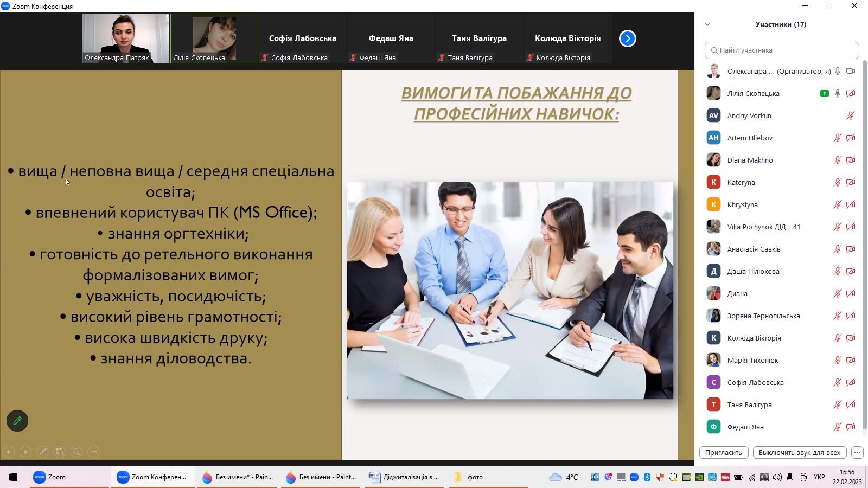Click Artem Hliebov camera-off icon
Screen dimensions: 868x488
click(x=851, y=138)
